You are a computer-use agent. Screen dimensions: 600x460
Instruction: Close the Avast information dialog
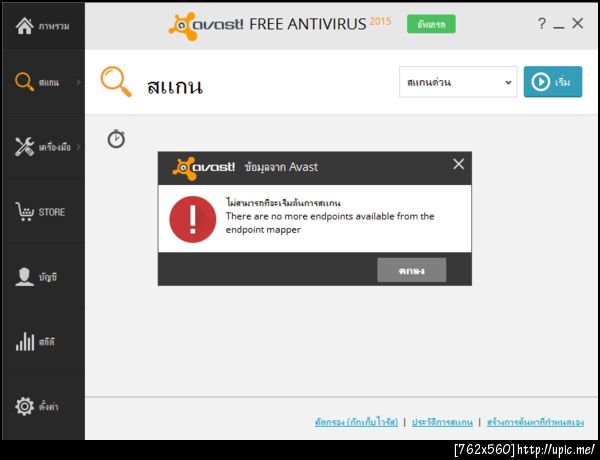click(458, 165)
